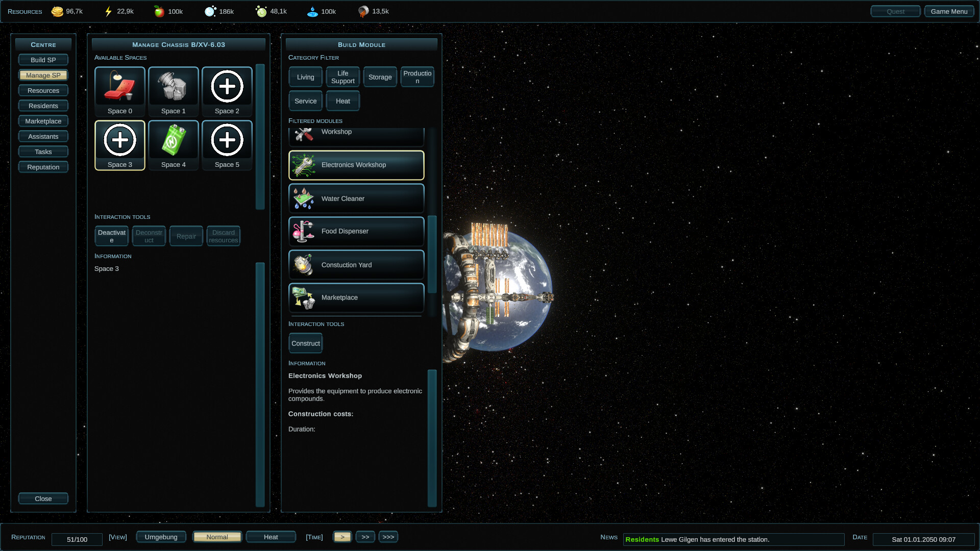The image size is (980, 551).
Task: Toggle the Life Support category filter
Action: click(342, 77)
